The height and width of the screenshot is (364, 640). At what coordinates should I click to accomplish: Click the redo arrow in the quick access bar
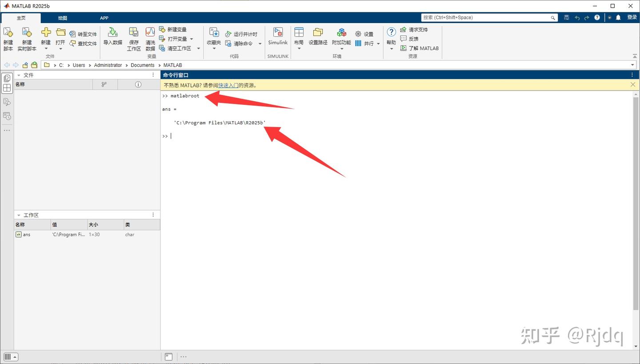[x=587, y=17]
